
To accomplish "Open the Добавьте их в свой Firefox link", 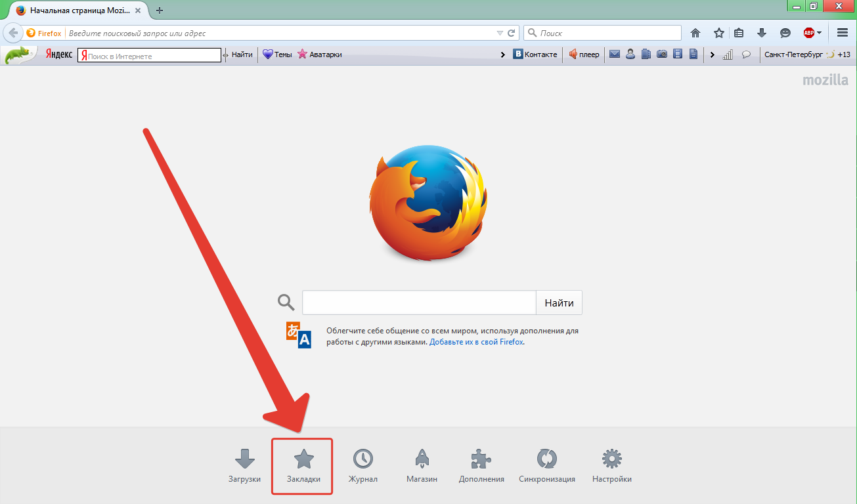I will point(476,342).
